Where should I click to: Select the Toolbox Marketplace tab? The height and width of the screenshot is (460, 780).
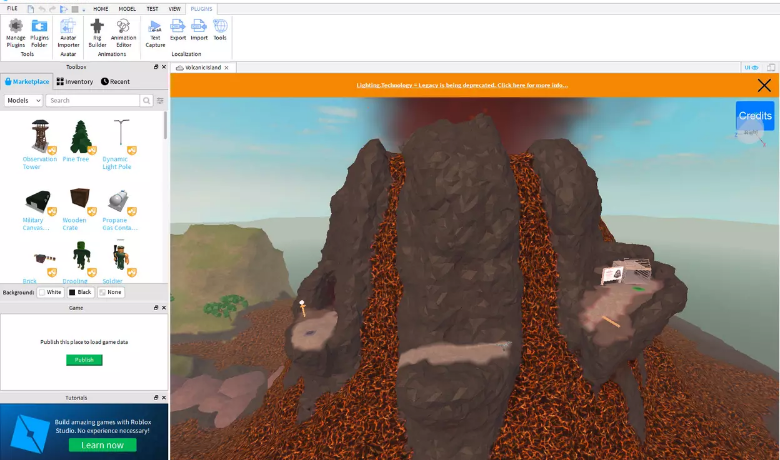(x=27, y=82)
